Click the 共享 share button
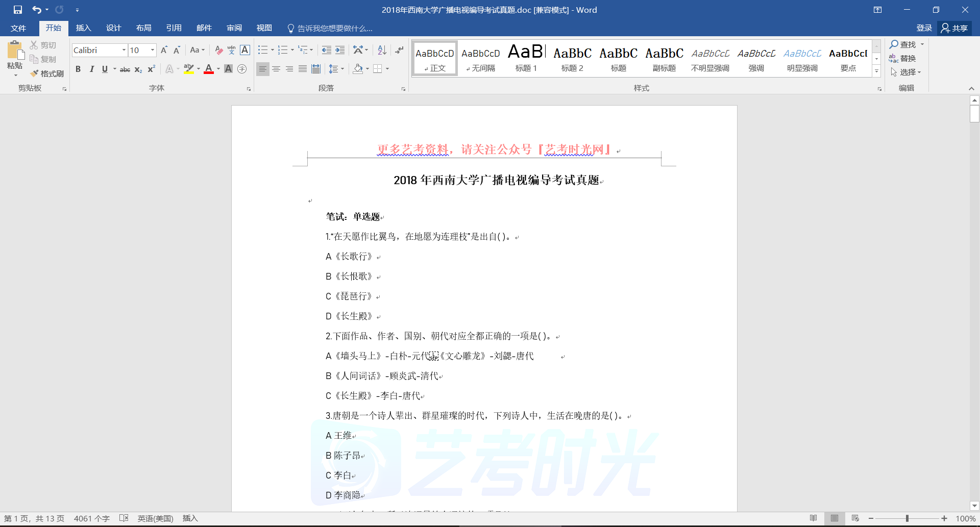The width and height of the screenshot is (980, 527). (954, 28)
